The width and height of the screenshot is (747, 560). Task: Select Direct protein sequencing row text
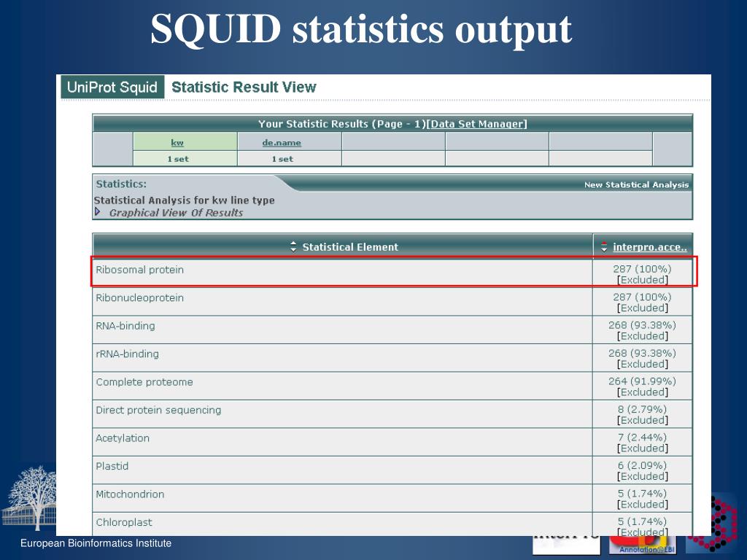click(x=158, y=410)
